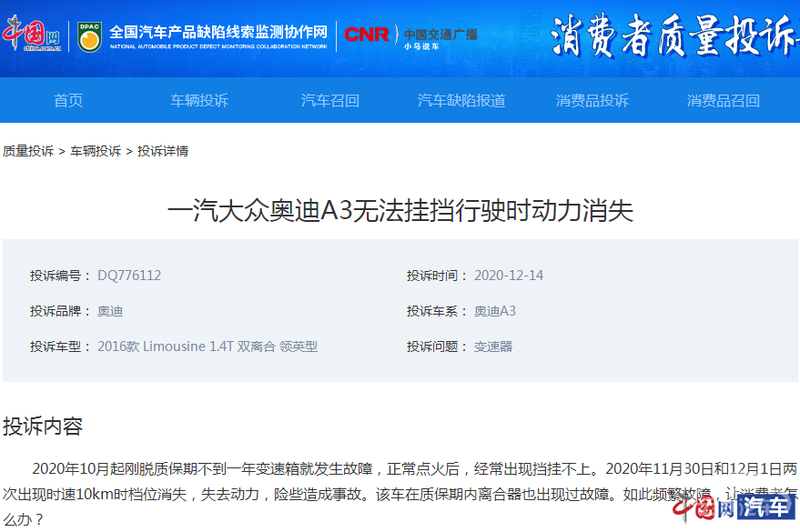This screenshot has width=800, height=532.
Task: Click the series value 奥迪A3
Action: (495, 311)
